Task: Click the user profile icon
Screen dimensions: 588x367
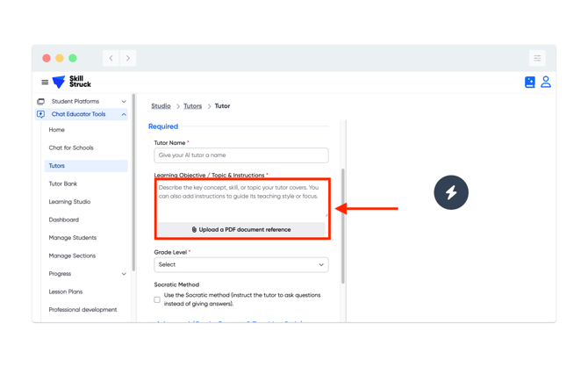Action: pos(546,82)
